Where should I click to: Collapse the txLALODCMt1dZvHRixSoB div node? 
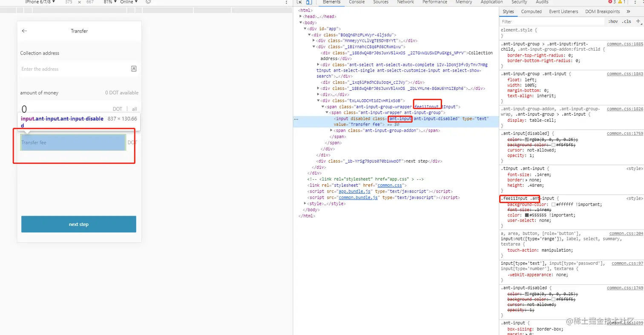[318, 100]
